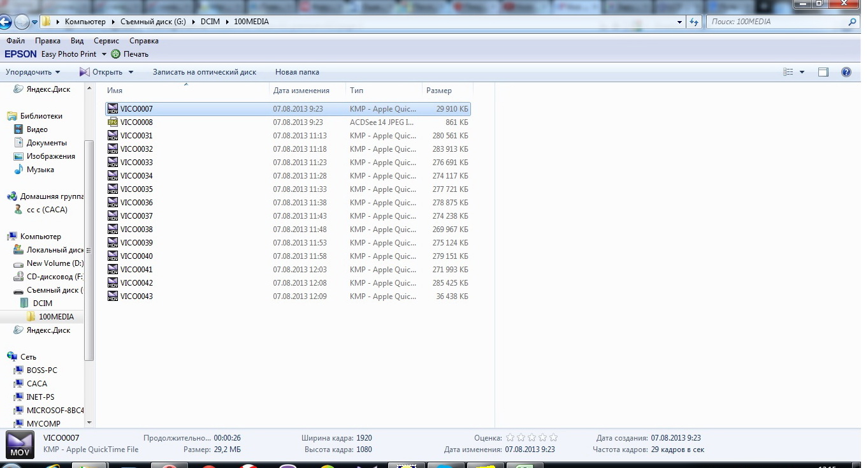Open the view options dropdown arrow
The image size is (868, 468).
(802, 72)
